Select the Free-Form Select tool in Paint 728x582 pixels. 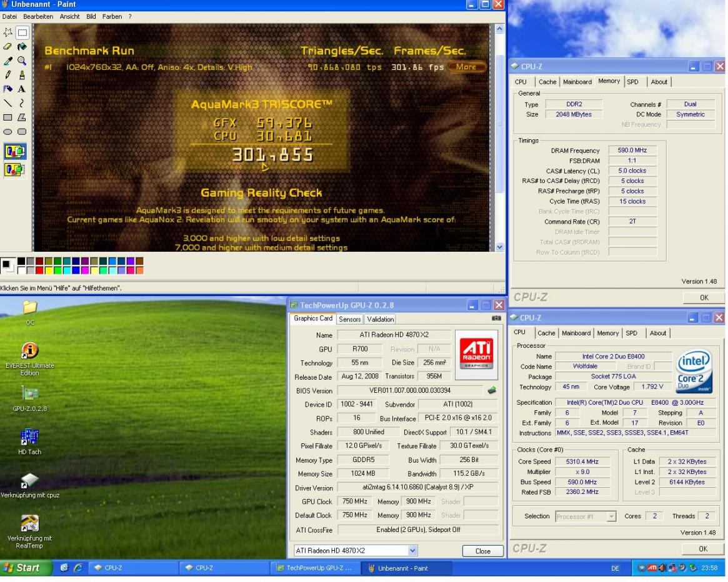click(x=8, y=32)
